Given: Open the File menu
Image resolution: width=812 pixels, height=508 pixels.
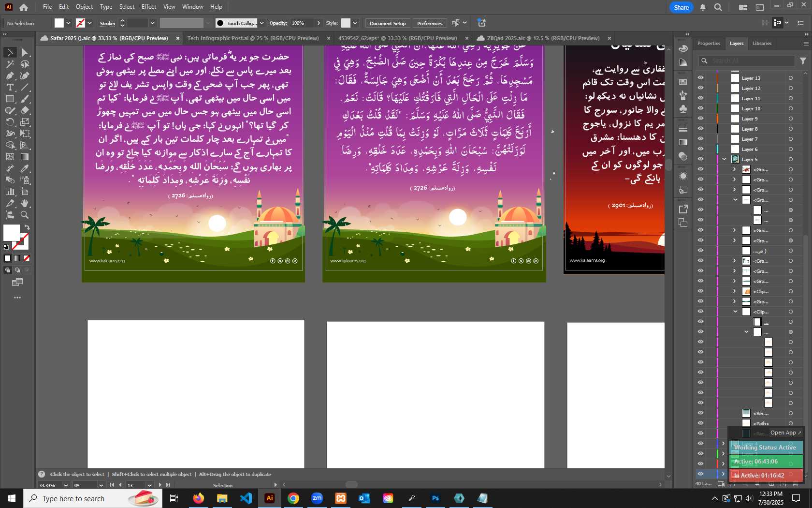Looking at the screenshot, I should click(47, 7).
